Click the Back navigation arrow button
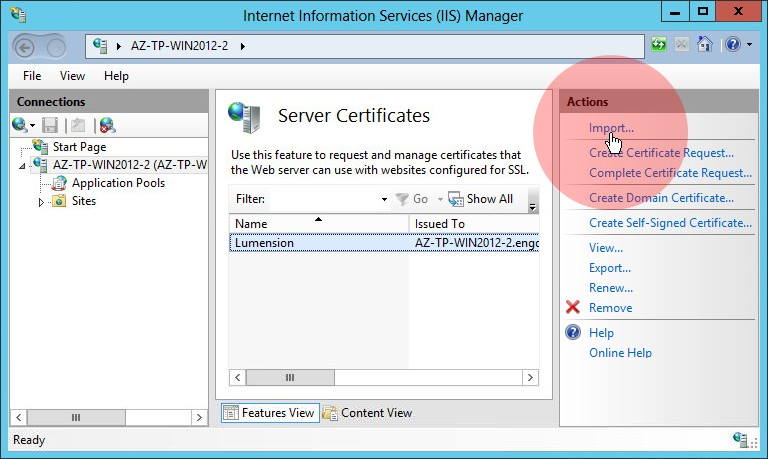The height and width of the screenshot is (459, 768). [25, 46]
